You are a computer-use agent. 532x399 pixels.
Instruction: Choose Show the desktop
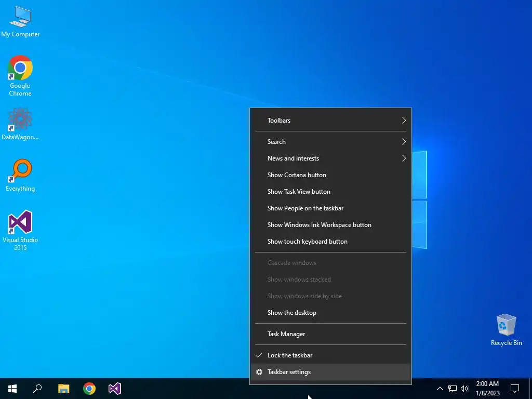pyautogui.click(x=330, y=313)
